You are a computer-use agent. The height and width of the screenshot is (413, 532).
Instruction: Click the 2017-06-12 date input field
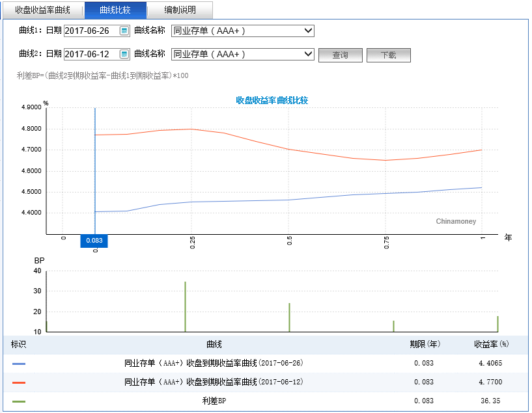[91, 54]
